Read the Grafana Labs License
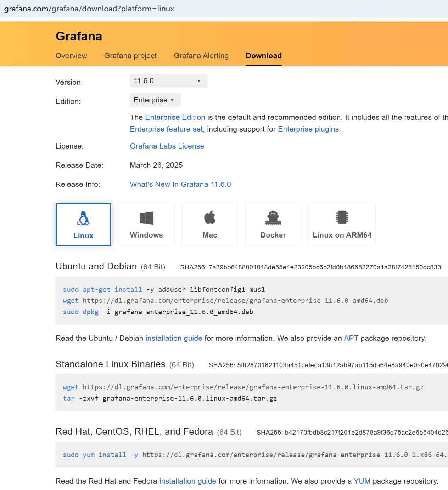This screenshot has width=448, height=490. tap(167, 146)
